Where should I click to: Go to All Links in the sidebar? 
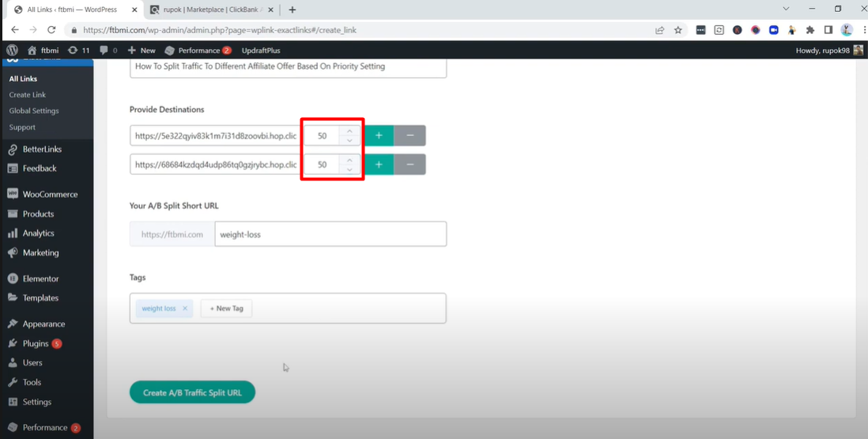click(x=23, y=78)
